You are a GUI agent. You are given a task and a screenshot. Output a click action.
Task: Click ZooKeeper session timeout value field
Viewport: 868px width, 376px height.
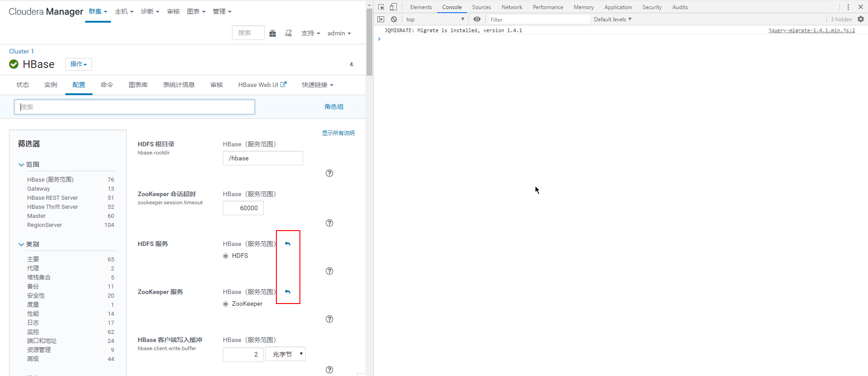tap(243, 208)
